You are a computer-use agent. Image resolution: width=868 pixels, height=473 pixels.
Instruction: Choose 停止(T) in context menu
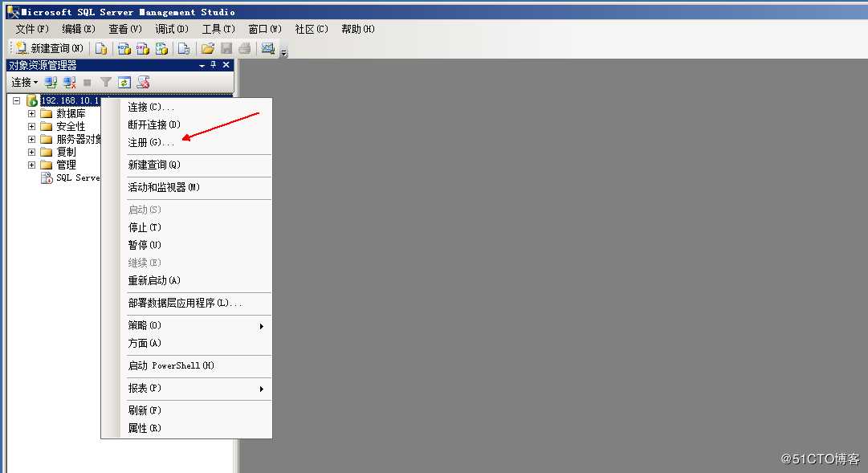pos(186,227)
